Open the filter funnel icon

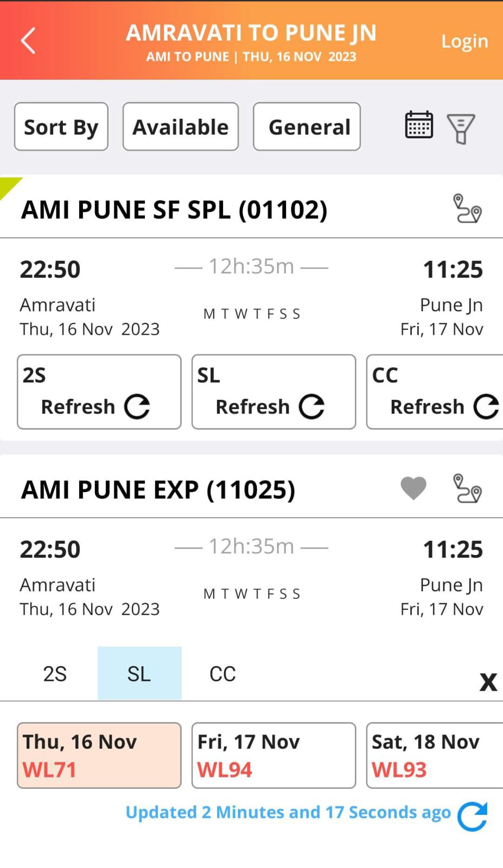[461, 128]
